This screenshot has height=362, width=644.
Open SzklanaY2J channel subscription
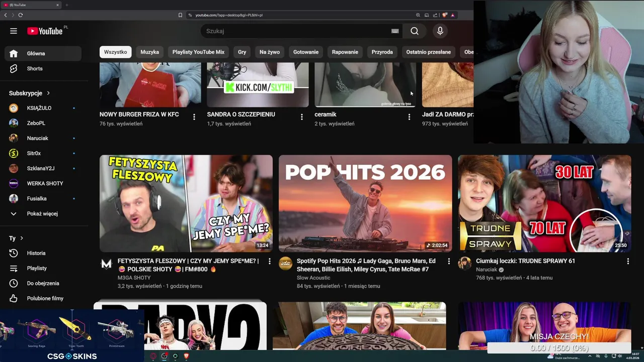pos(43,168)
